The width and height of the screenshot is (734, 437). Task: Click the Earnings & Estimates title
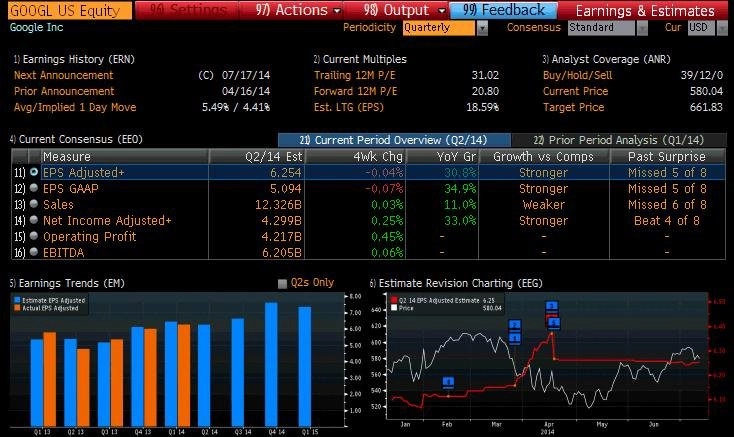(645, 10)
